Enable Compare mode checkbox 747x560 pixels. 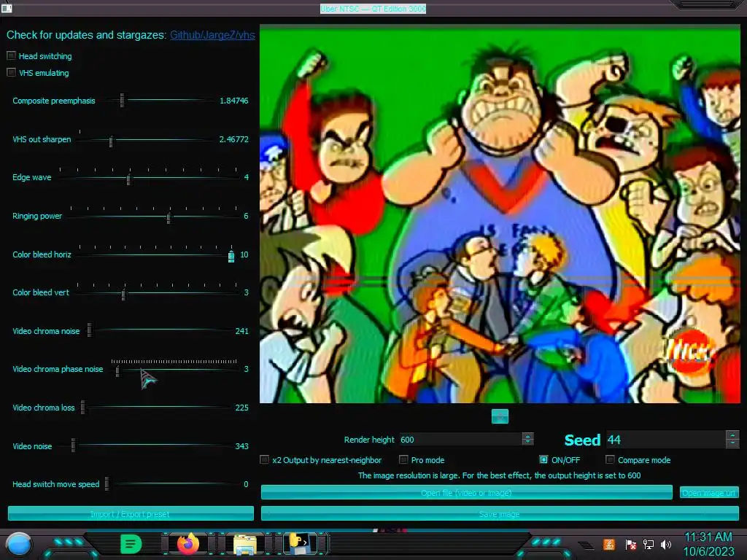pos(610,459)
